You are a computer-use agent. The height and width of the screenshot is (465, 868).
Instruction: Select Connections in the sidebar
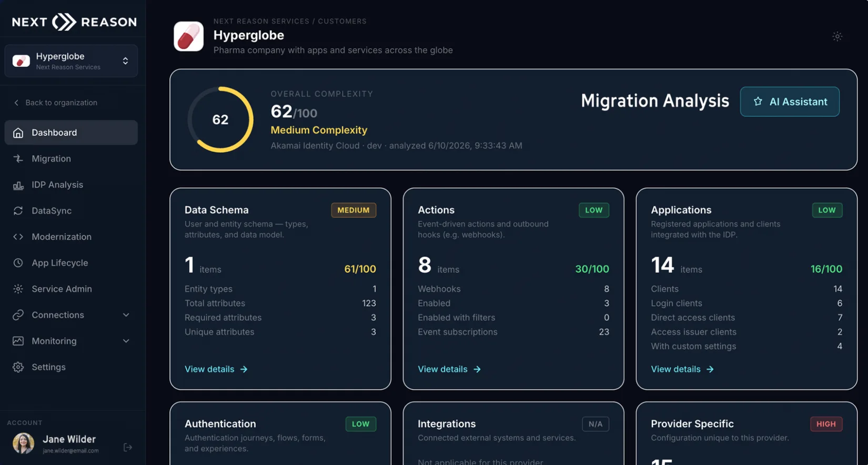[71, 315]
